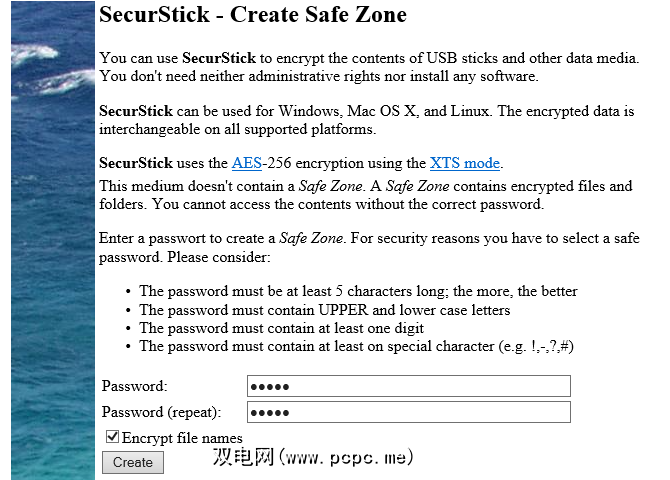The width and height of the screenshot is (670, 480).
Task: Click the "UPPER and lower case letters" bullet
Action: coord(324,310)
